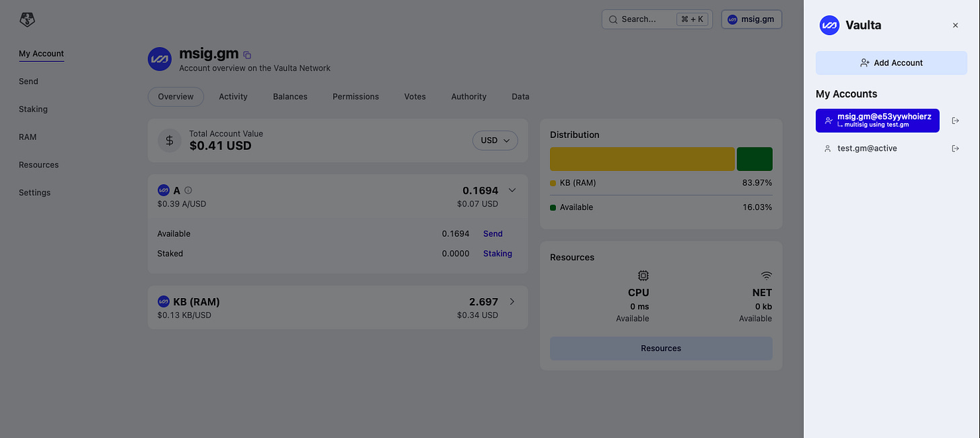The width and height of the screenshot is (980, 438).
Task: Click the 16.03% Available percentage
Action: 757,207
